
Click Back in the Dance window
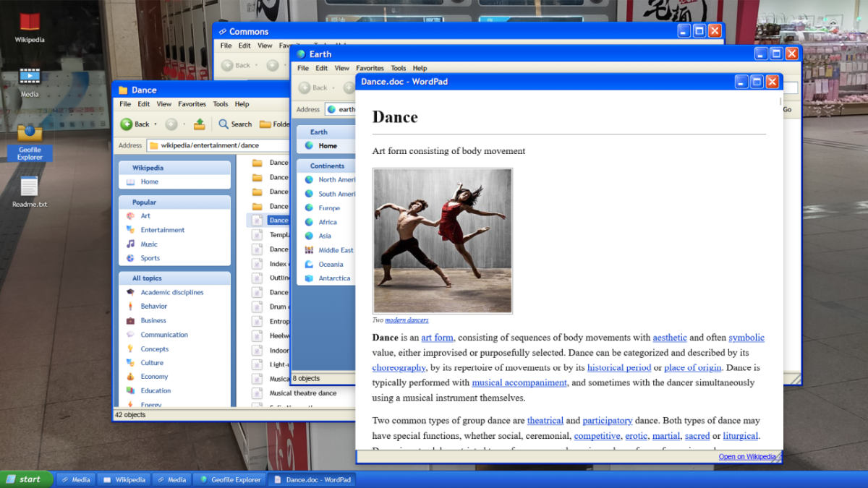(135, 124)
